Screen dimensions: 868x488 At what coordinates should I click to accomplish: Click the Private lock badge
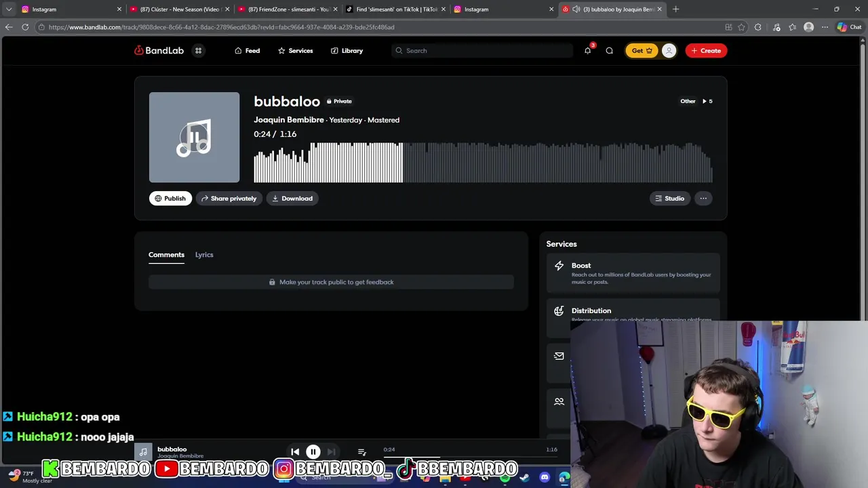[x=339, y=101]
